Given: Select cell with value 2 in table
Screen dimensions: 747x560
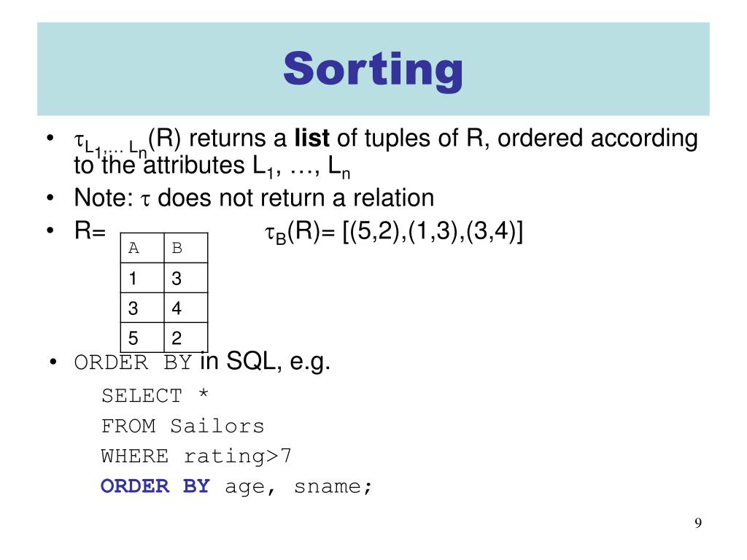Looking at the screenshot, I should pos(186,338).
